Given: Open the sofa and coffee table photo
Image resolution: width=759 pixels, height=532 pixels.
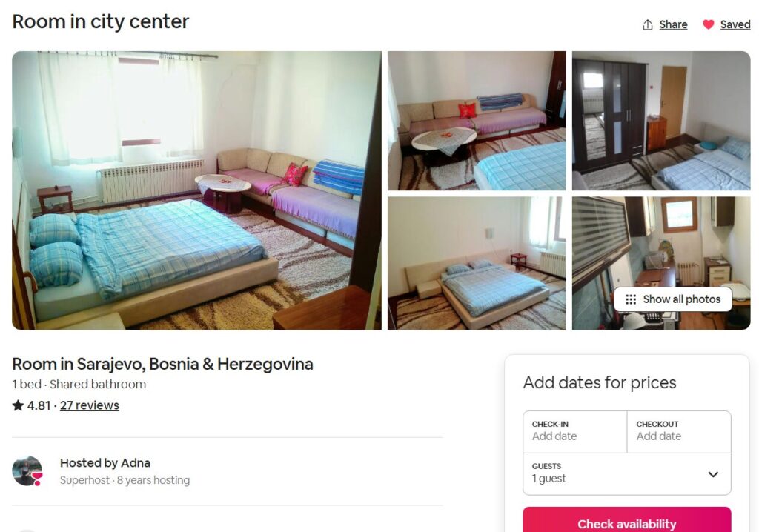Looking at the screenshot, I should click(x=477, y=121).
